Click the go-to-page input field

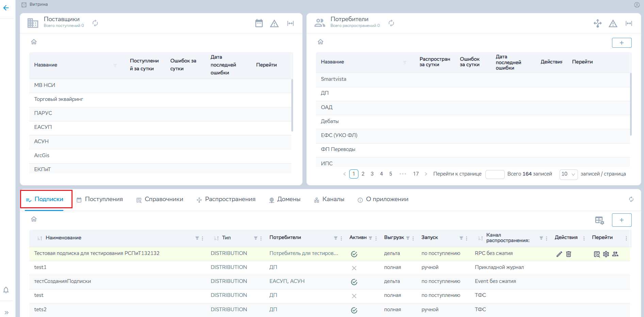click(x=495, y=174)
